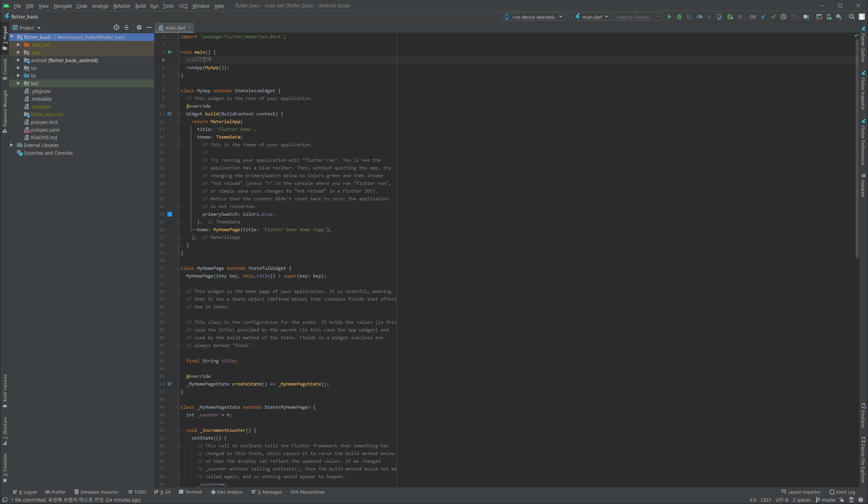
Task: Open main.dart run configuration dropdown
Action: click(592, 17)
